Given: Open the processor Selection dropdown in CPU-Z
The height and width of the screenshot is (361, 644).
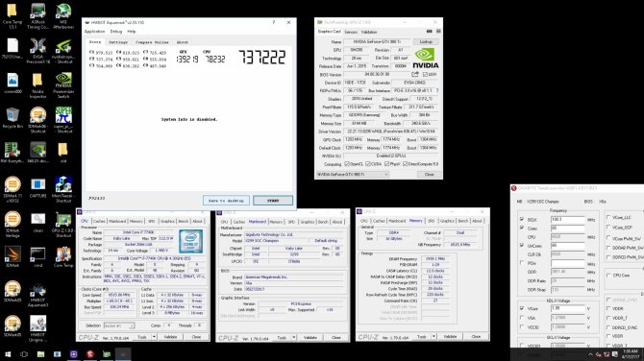Looking at the screenshot, I should 118,325.
